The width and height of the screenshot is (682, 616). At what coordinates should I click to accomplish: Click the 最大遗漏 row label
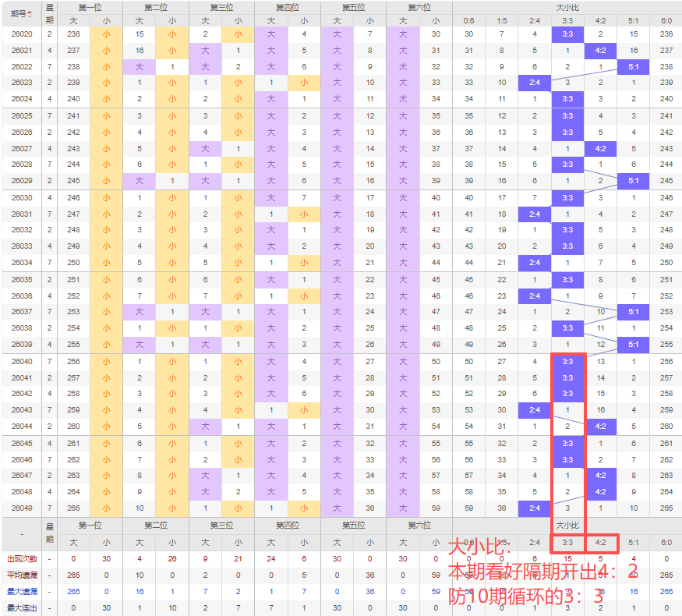coord(22,592)
